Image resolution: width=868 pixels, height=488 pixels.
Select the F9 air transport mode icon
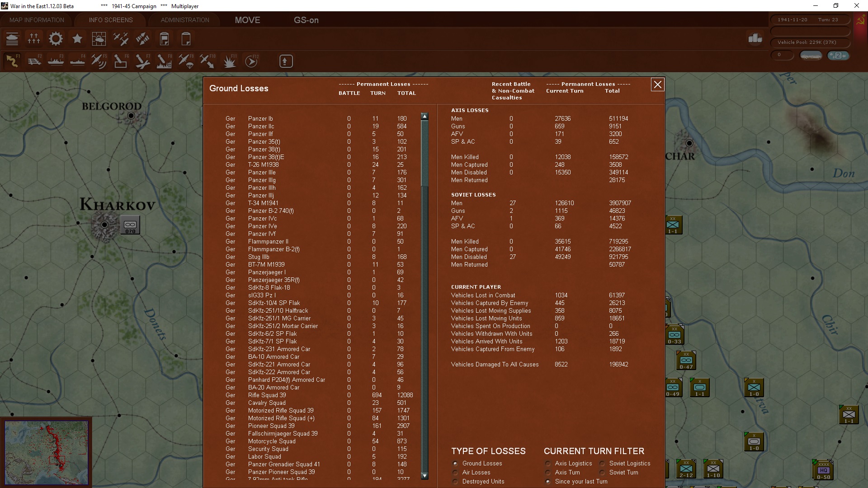tap(186, 61)
